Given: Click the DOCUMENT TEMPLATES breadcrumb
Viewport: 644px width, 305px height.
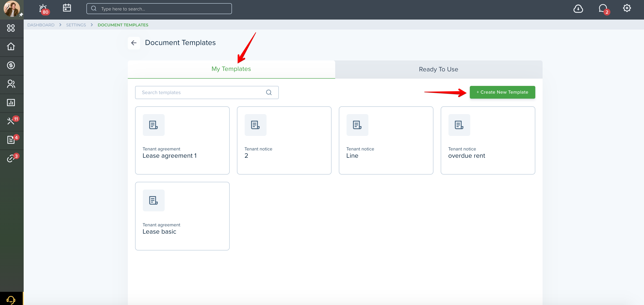Looking at the screenshot, I should (123, 25).
